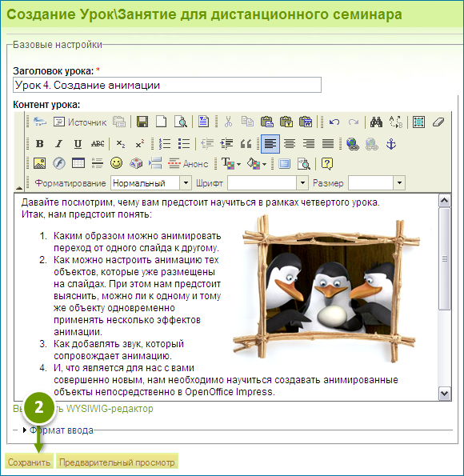Click the plain Paste clipboard icon
This screenshot has height=476, width=464.
click(x=267, y=122)
